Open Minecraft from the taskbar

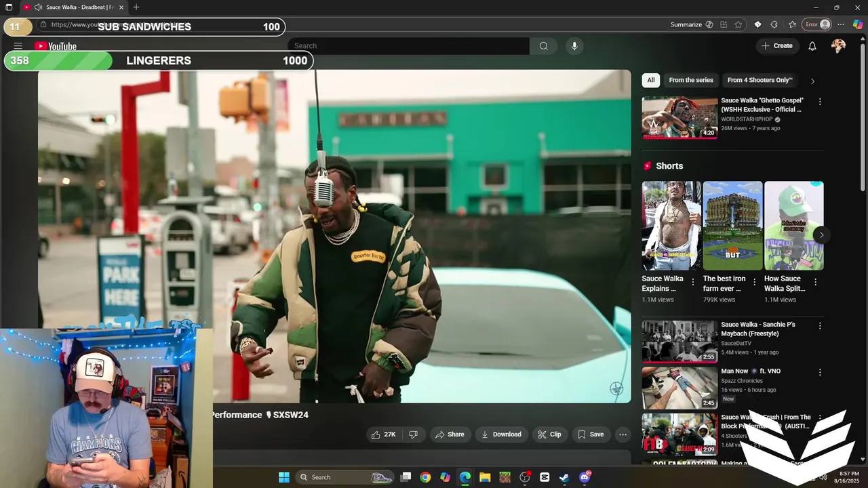505,477
